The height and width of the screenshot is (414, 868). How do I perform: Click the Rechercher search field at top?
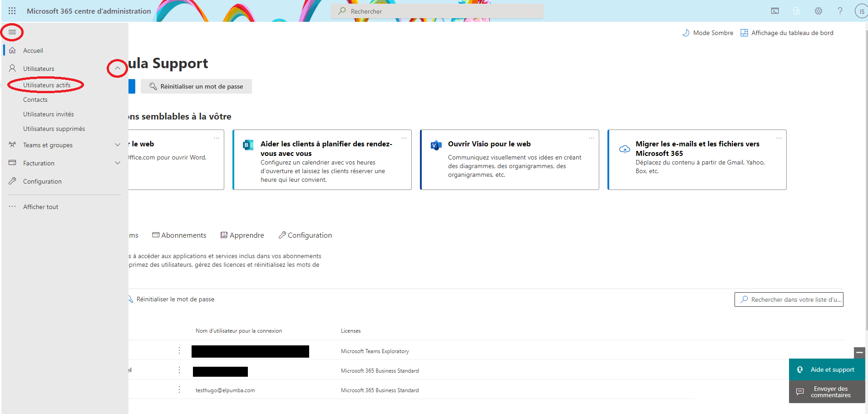click(x=437, y=11)
